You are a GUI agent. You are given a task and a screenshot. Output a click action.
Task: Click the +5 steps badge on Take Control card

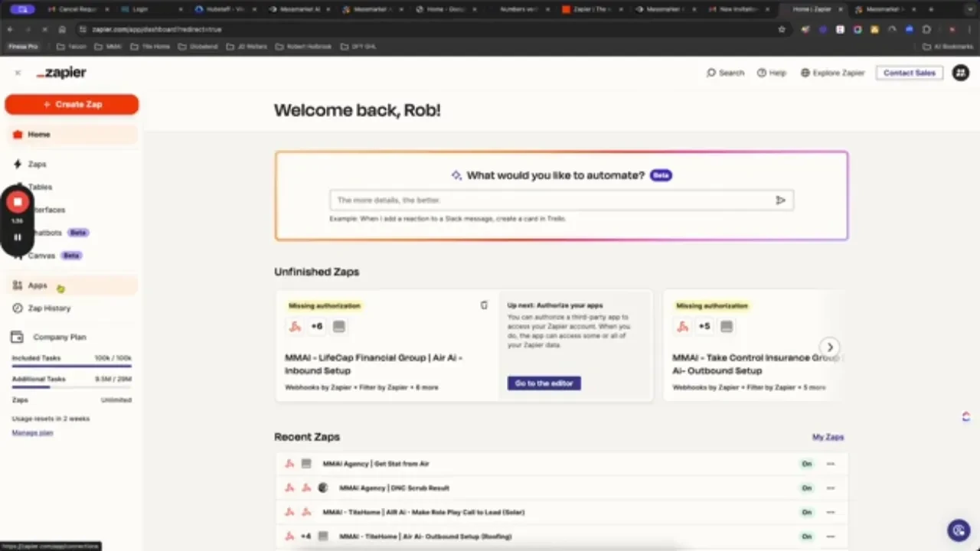[x=704, y=327]
